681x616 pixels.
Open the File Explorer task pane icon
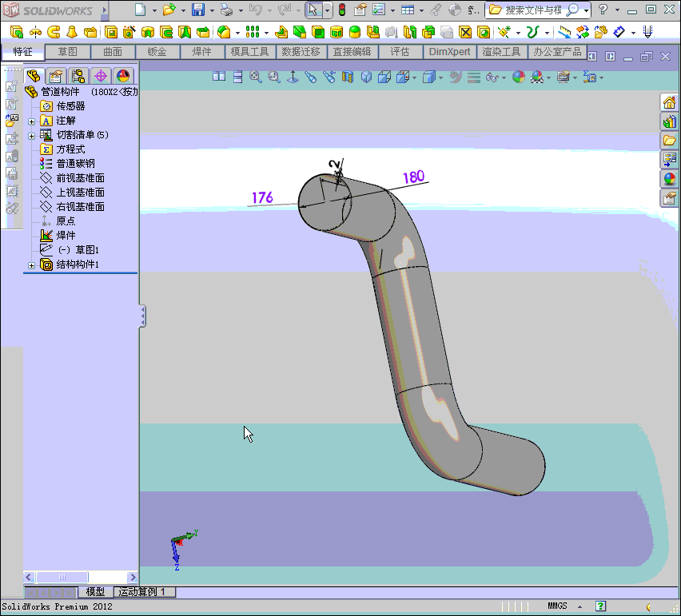coord(669,140)
